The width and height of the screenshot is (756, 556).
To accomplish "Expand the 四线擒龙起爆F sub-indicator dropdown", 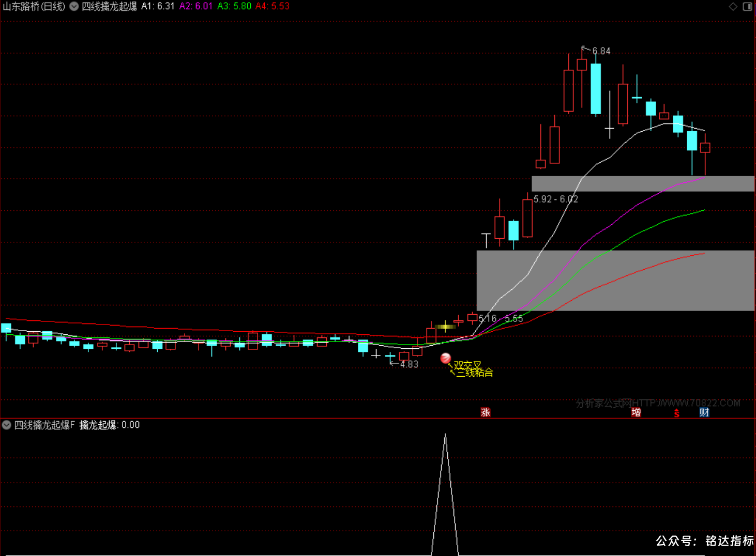I will (x=7, y=425).
